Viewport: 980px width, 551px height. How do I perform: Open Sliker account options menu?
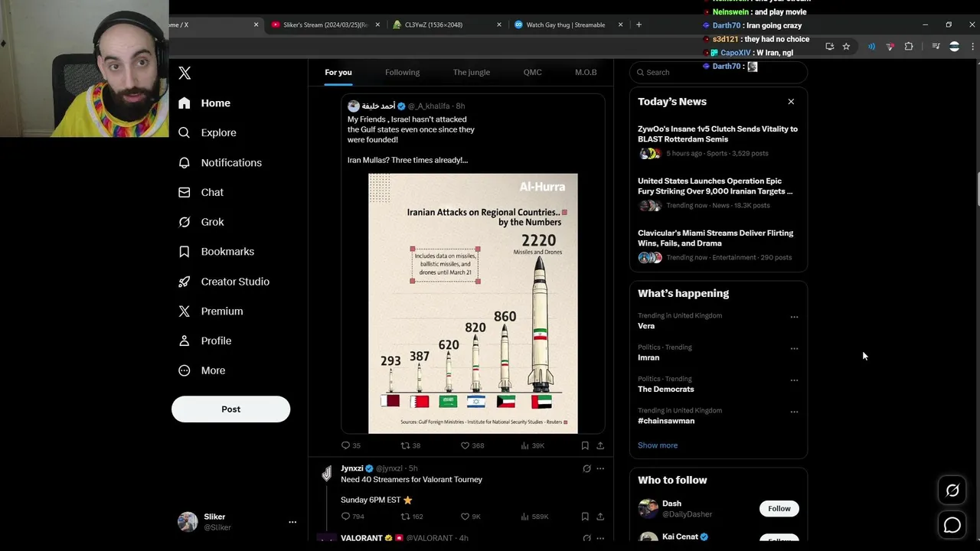(292, 522)
